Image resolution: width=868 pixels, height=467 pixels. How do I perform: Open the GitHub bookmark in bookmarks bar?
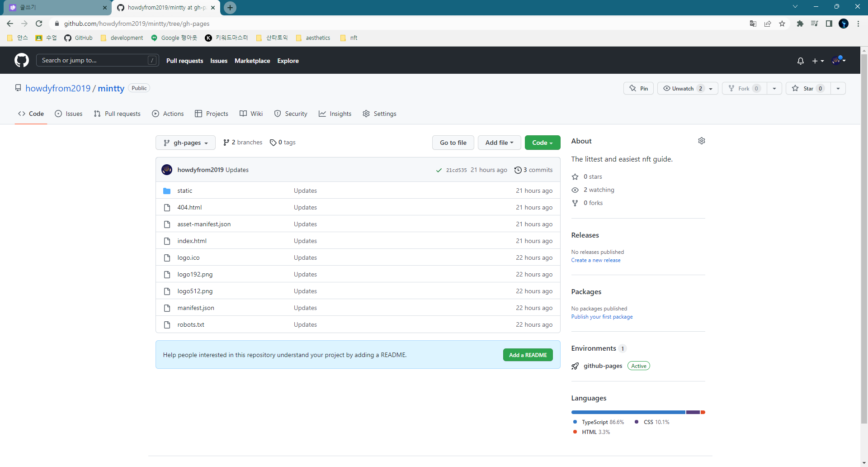coord(78,38)
